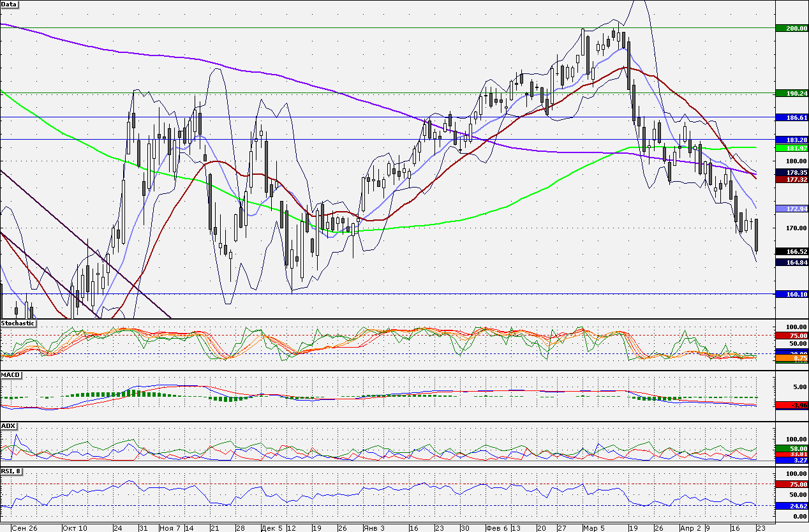The width and height of the screenshot is (809, 532).
Task: Click the Окт 10 date on time axis
Action: (x=74, y=528)
